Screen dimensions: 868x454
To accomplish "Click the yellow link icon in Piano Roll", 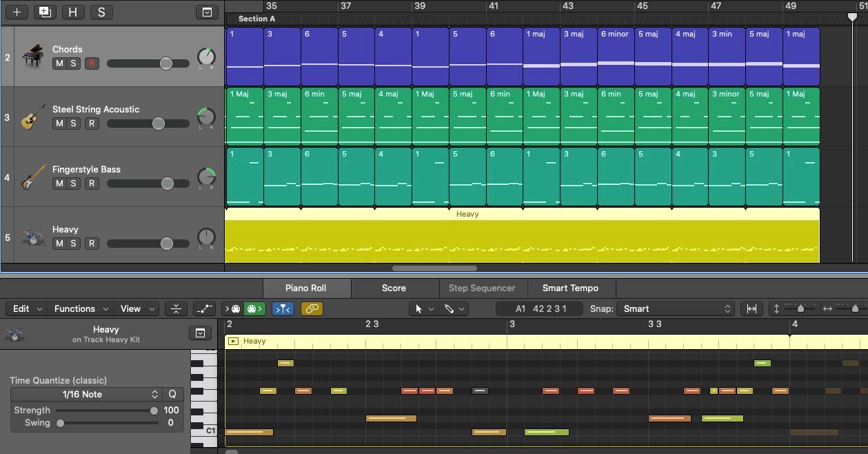I will tap(312, 309).
